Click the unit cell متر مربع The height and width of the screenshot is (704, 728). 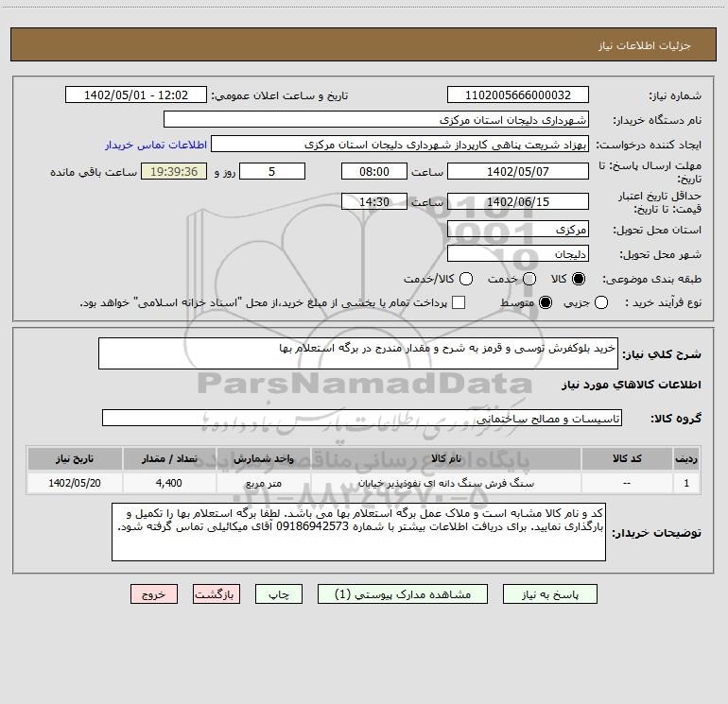tap(263, 483)
